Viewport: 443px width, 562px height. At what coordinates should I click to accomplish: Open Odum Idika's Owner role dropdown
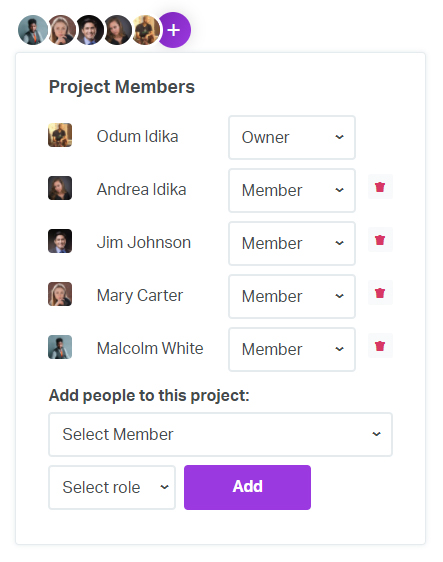(x=292, y=137)
